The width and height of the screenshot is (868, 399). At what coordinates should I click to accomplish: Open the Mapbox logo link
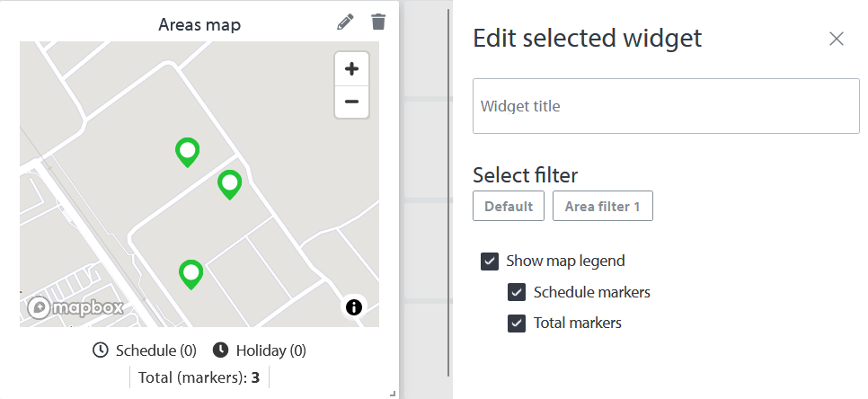[x=75, y=307]
